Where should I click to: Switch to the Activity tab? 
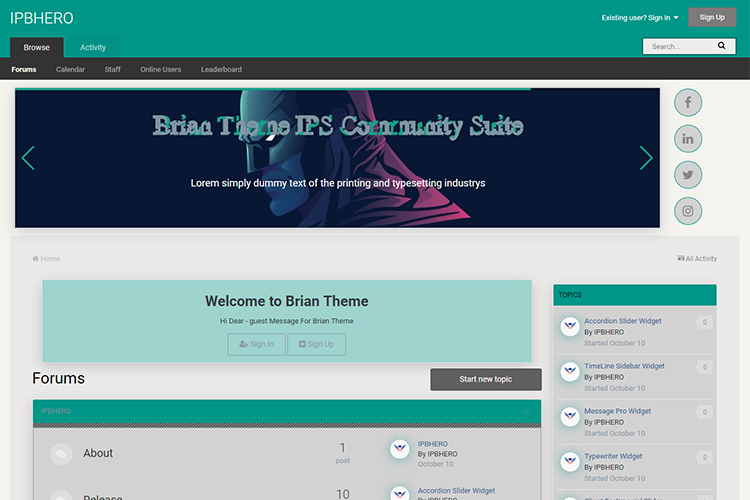[x=93, y=47]
